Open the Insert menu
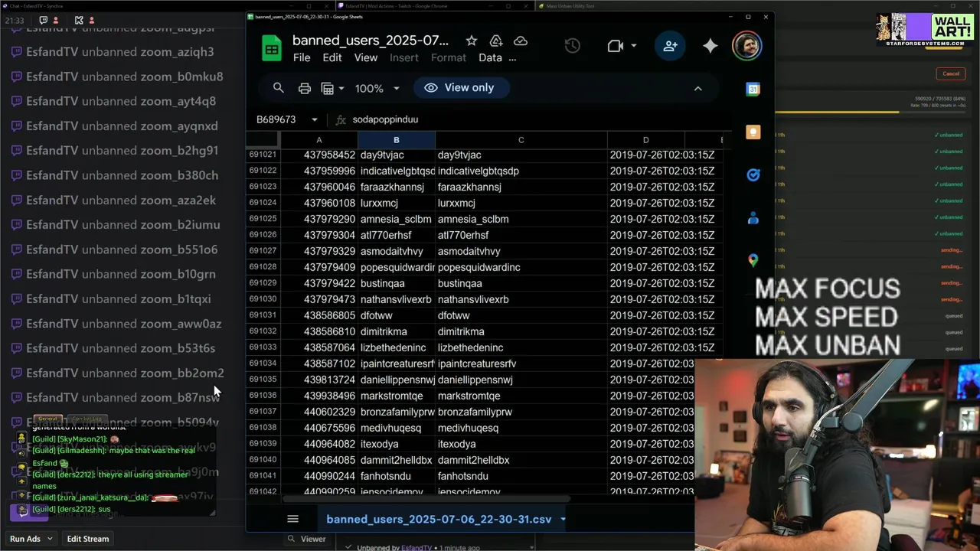The image size is (980, 551). tap(404, 57)
